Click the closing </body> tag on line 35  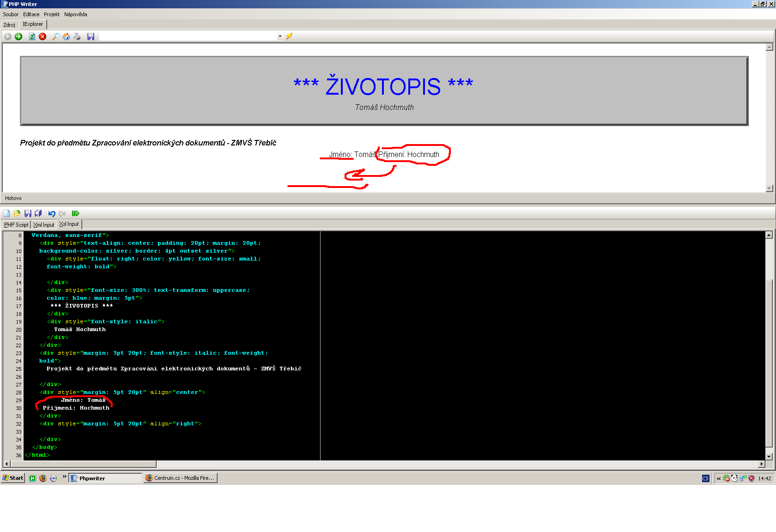(45, 447)
